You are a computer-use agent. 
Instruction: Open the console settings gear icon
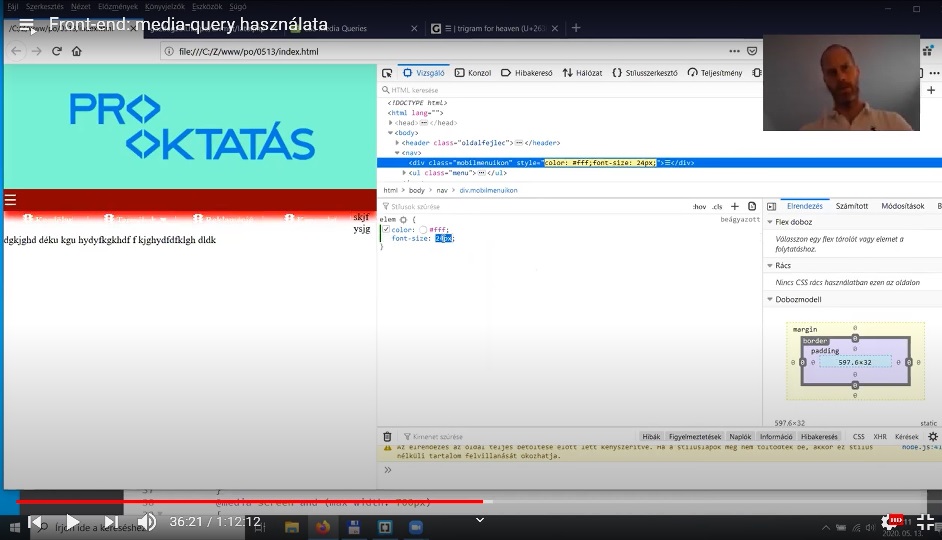[x=932, y=437]
